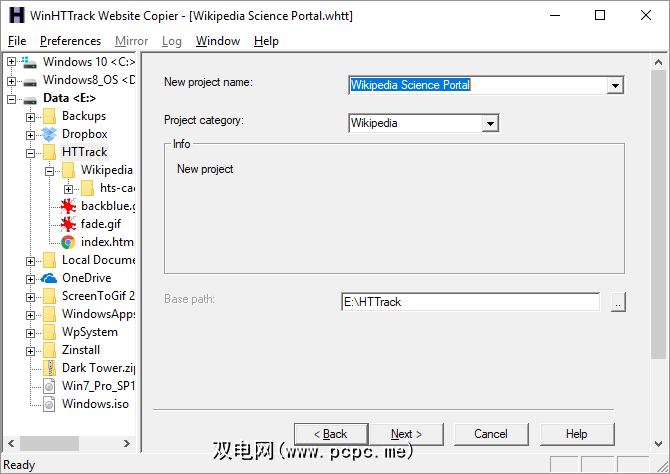Click the tree pane horizontal scrollbar thumb
Screen dimensions: 670x474
tap(49, 443)
